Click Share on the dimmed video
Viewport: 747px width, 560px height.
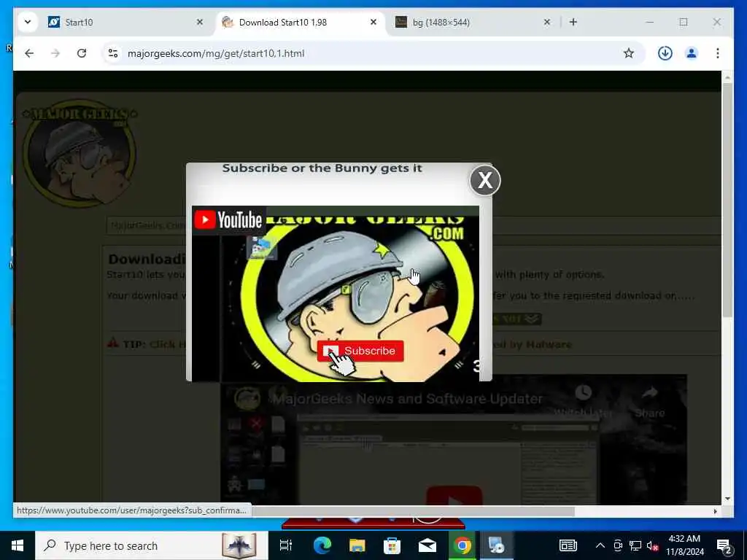pos(650,401)
